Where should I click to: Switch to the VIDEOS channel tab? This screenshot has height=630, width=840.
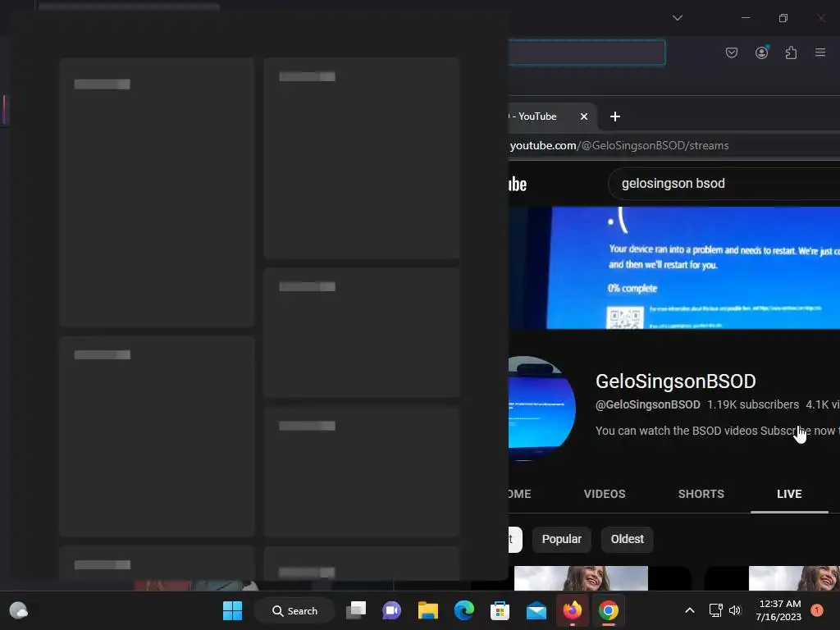click(605, 494)
